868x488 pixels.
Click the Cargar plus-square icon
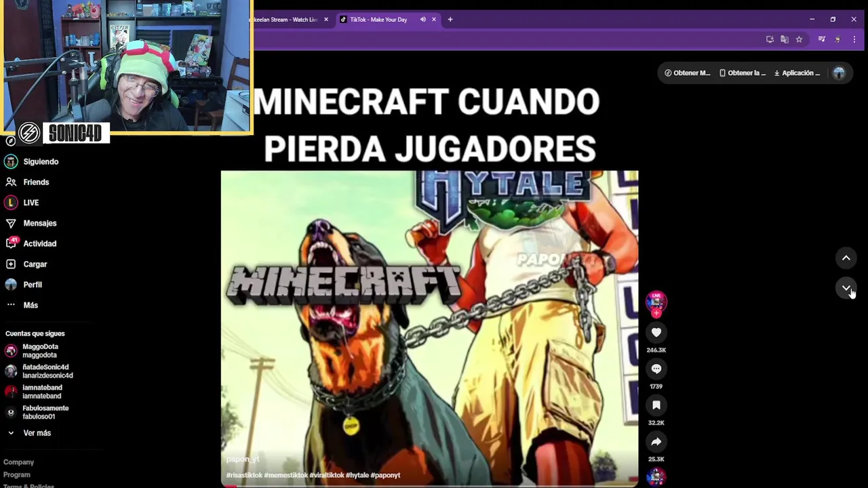pos(11,264)
